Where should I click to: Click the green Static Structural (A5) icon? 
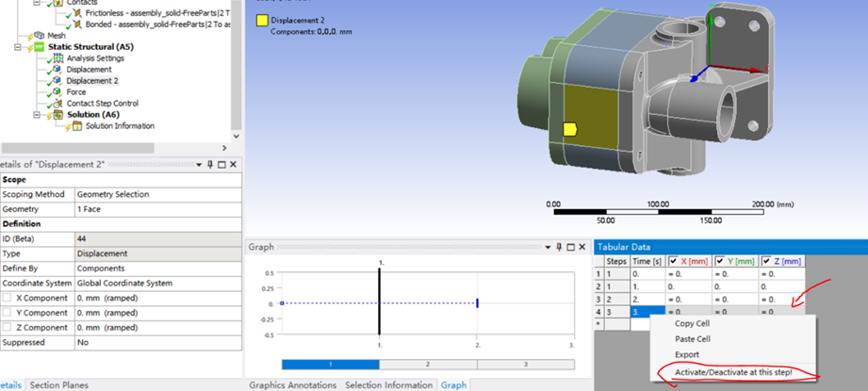pyautogui.click(x=40, y=47)
